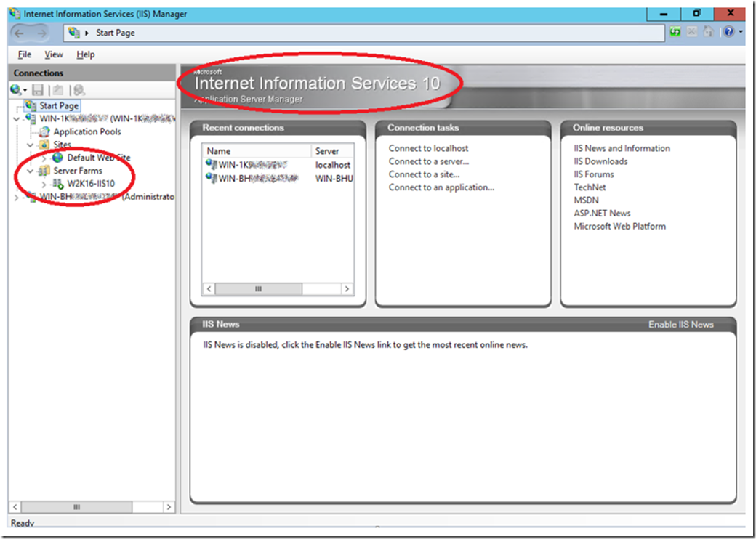Open the Help question mark icon
The height and width of the screenshot is (539, 756).
728,32
